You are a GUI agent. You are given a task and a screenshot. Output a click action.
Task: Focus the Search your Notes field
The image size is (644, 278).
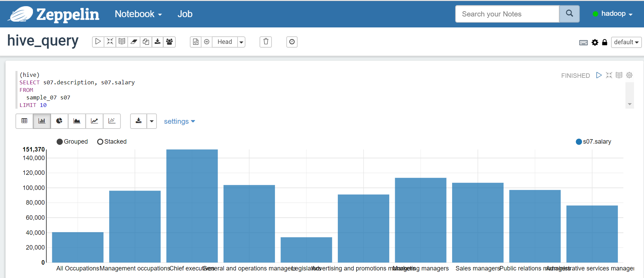click(x=507, y=14)
